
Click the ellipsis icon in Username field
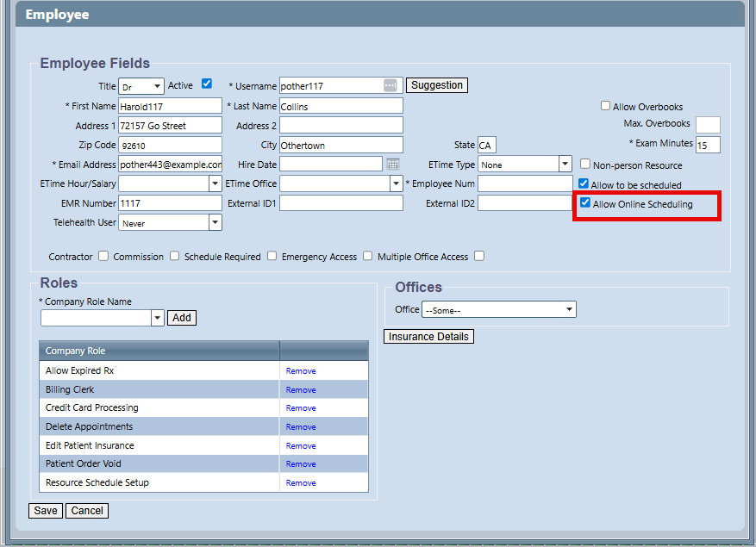[x=390, y=85]
